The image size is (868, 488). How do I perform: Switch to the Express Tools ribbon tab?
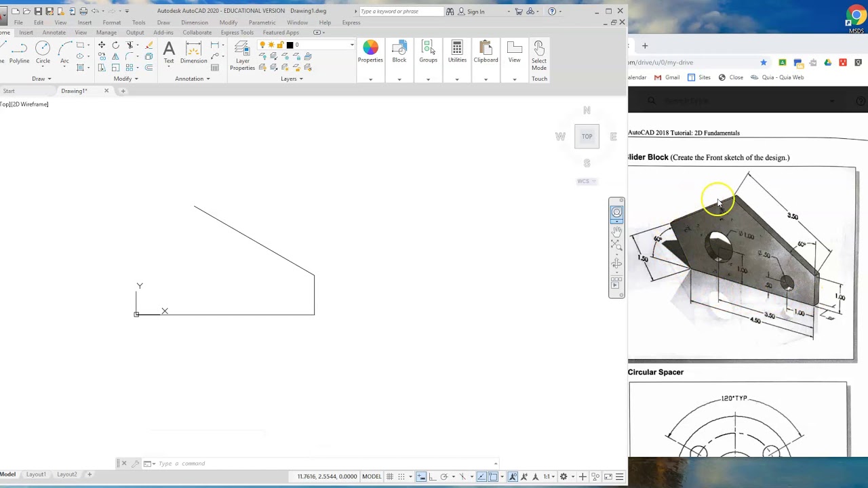pyautogui.click(x=237, y=33)
